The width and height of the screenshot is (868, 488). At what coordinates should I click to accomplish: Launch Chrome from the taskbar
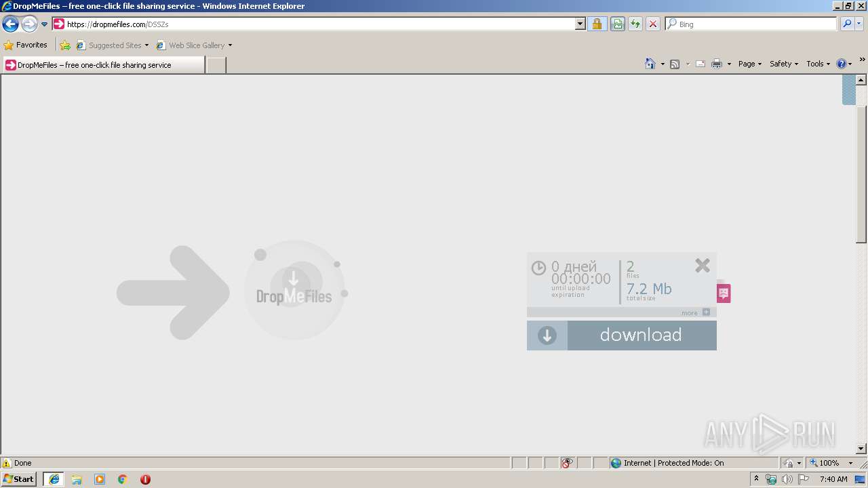coord(123,479)
